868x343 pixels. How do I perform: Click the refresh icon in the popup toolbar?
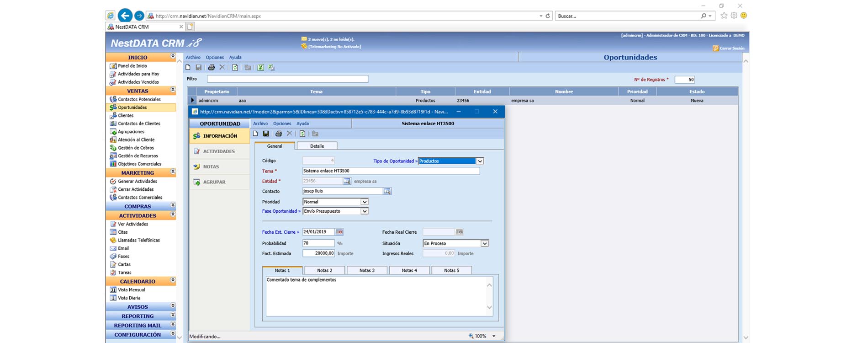[x=302, y=134]
